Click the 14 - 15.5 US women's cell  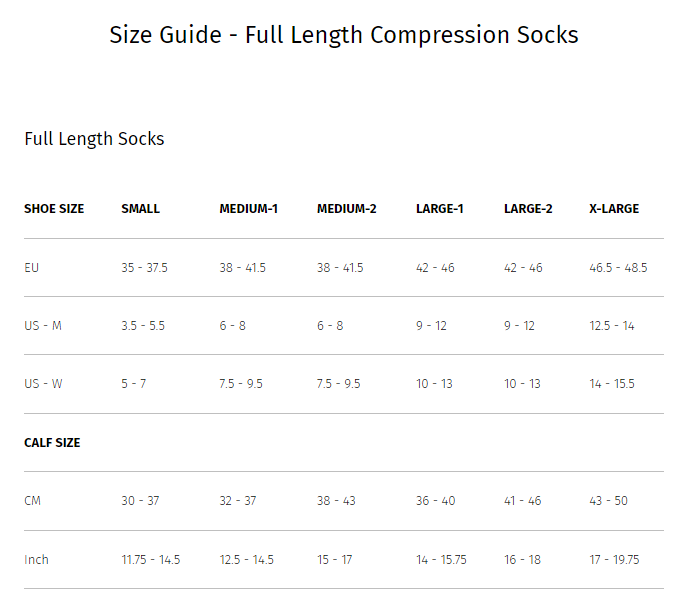(612, 384)
